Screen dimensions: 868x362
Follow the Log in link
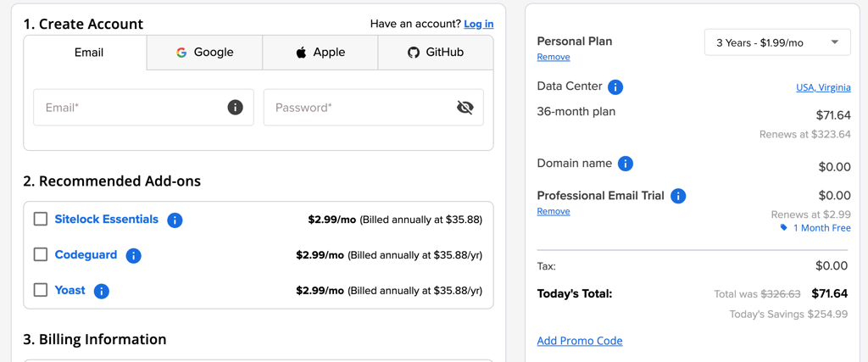coord(479,24)
